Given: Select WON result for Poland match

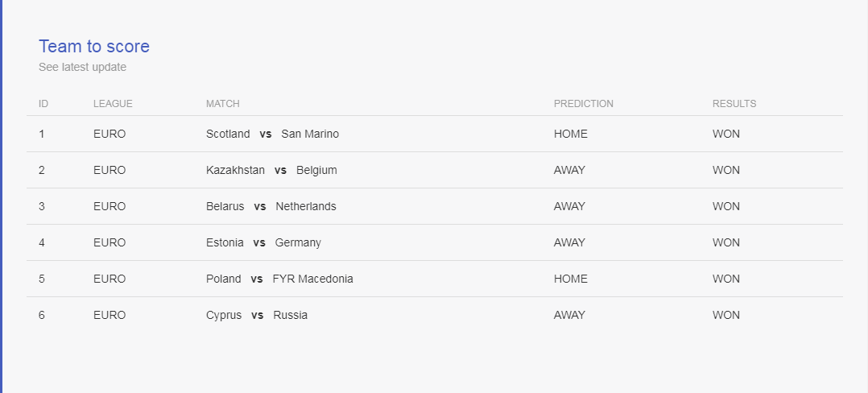Looking at the screenshot, I should [725, 279].
